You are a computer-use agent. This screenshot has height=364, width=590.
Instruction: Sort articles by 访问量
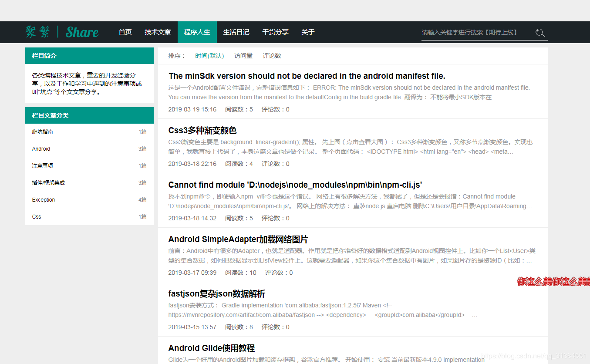click(x=243, y=56)
